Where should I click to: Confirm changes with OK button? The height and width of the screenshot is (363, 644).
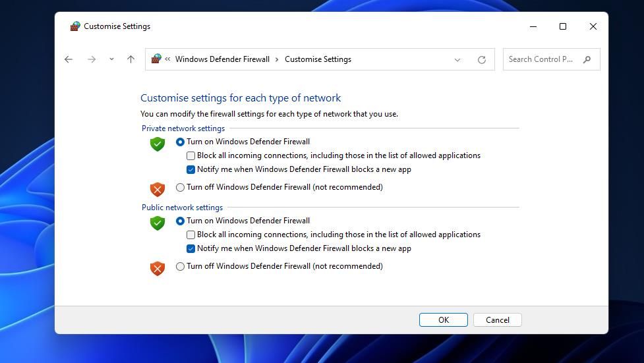[443, 320]
